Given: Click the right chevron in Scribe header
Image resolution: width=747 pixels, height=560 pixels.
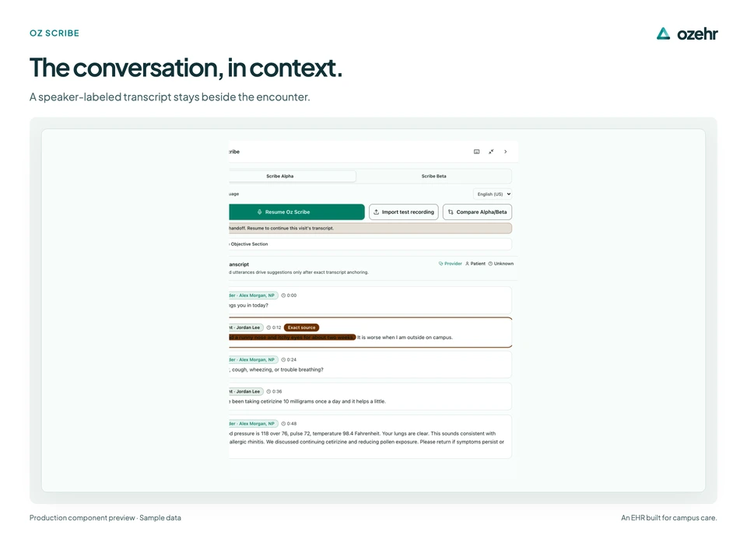Looking at the screenshot, I should click(x=506, y=152).
